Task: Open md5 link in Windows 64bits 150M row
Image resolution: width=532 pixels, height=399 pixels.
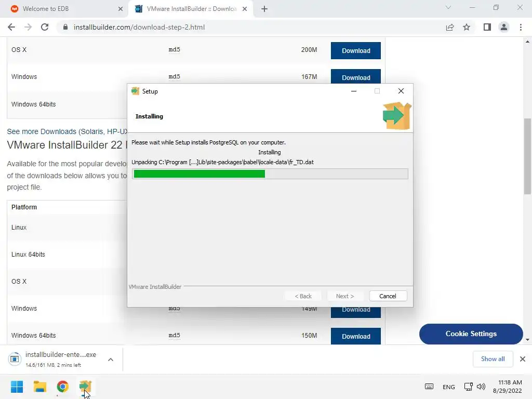Action: (x=175, y=335)
